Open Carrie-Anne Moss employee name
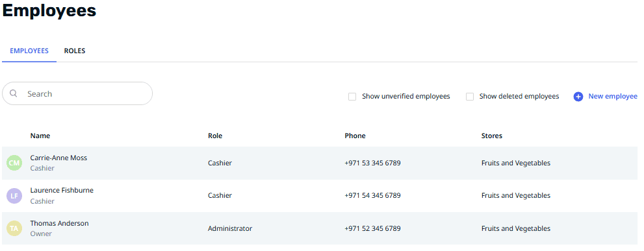The height and width of the screenshot is (251, 644). coord(58,158)
